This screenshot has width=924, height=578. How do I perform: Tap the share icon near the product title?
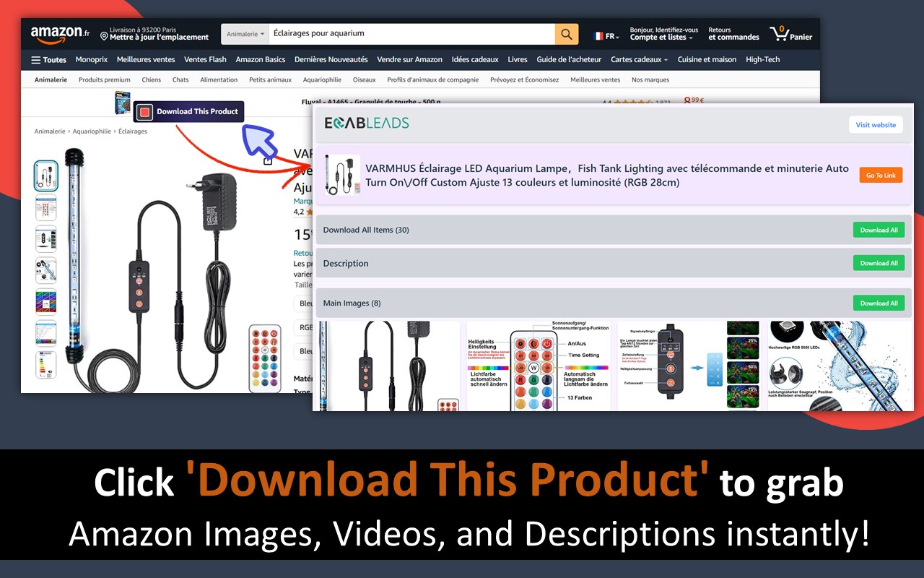point(268,160)
